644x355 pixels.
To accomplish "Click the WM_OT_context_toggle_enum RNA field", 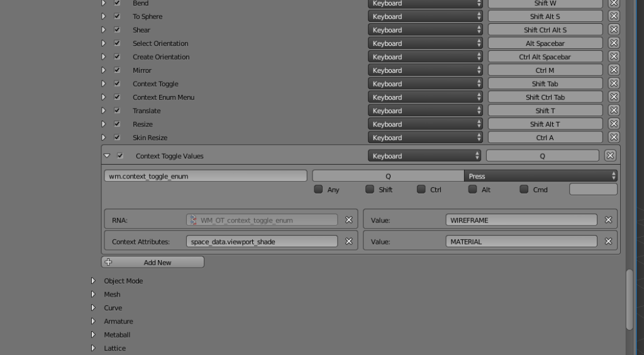I will click(x=262, y=220).
